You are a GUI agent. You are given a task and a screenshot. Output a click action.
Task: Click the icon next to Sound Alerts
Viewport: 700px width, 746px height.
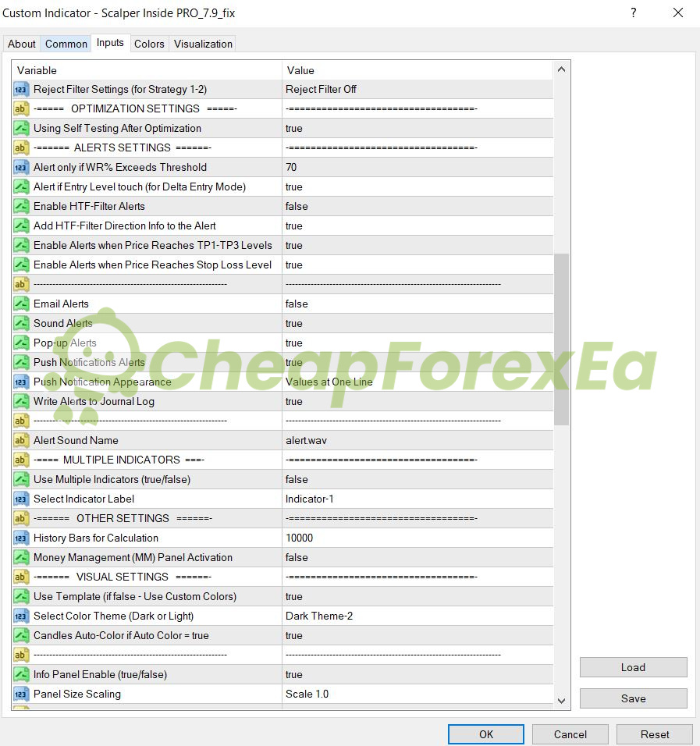(x=20, y=324)
